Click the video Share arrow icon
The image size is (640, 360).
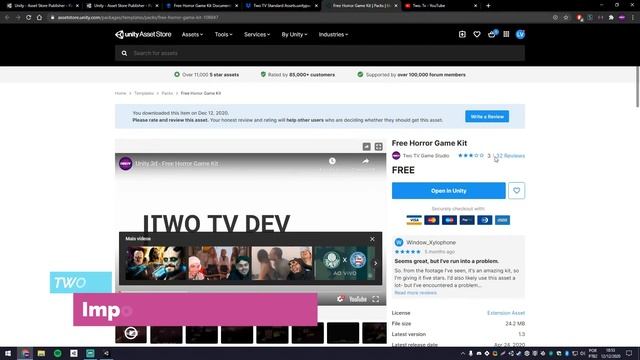(x=365, y=161)
